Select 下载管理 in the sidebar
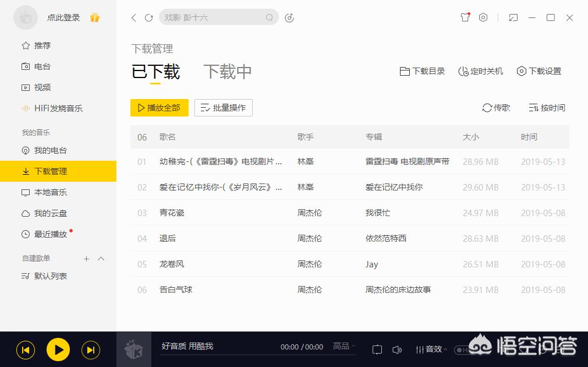Viewport: 588px width, 367px height. [58, 171]
